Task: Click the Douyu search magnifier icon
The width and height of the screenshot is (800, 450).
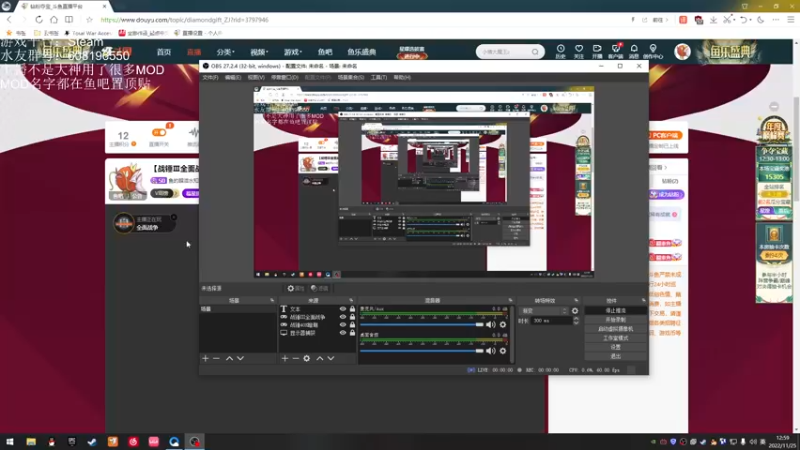Action: click(535, 52)
